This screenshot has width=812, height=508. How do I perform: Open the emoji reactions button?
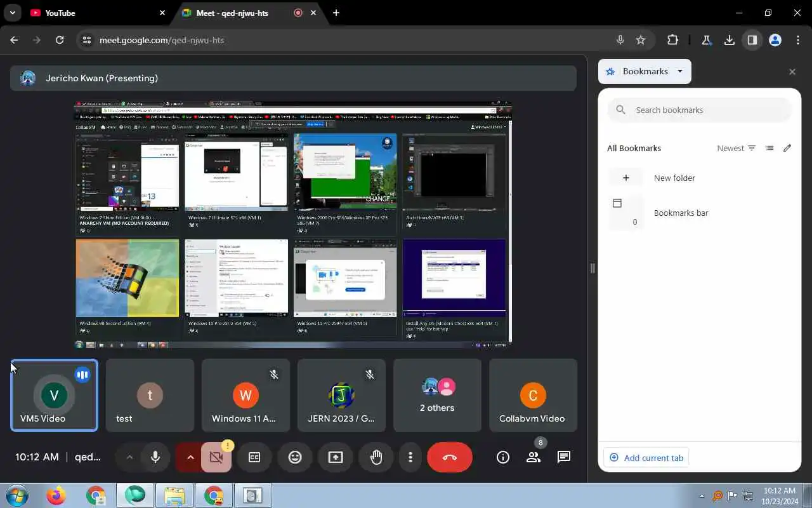pos(295,457)
